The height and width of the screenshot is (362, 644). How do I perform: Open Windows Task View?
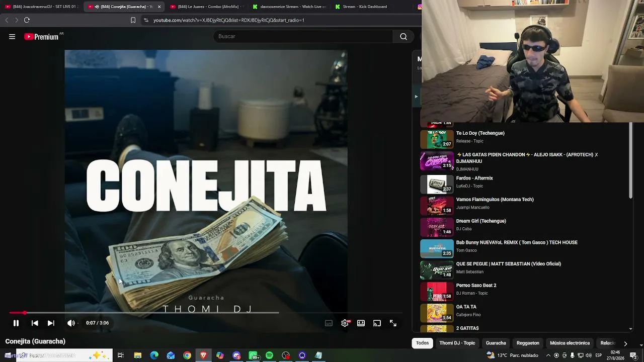(121, 355)
